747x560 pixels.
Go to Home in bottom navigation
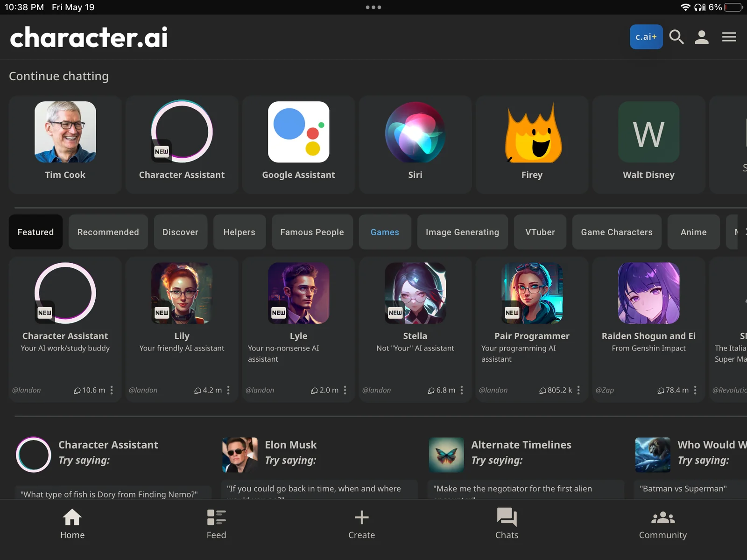pos(72,524)
